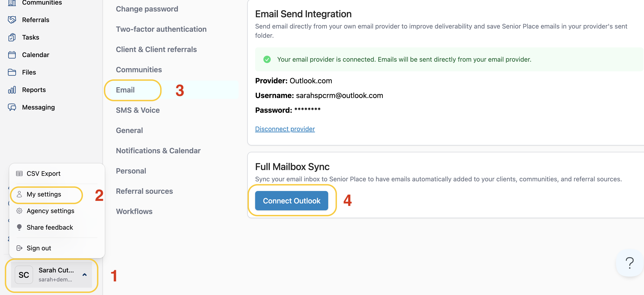The width and height of the screenshot is (644, 295).
Task: Open Reports using the bar chart icon
Action: (x=12, y=90)
